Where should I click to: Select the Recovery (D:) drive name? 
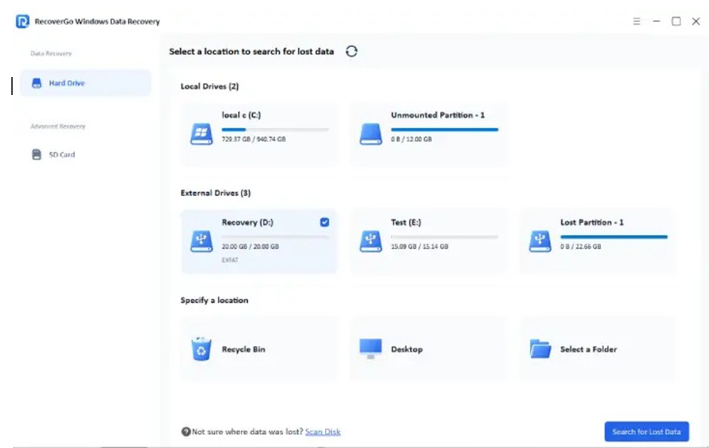tap(247, 222)
